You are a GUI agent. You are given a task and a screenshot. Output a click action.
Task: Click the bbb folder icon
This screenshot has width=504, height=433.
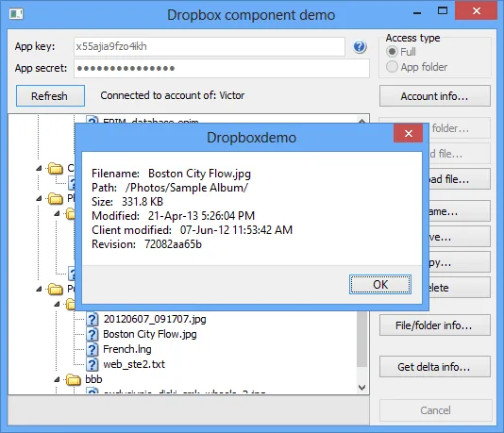[74, 379]
